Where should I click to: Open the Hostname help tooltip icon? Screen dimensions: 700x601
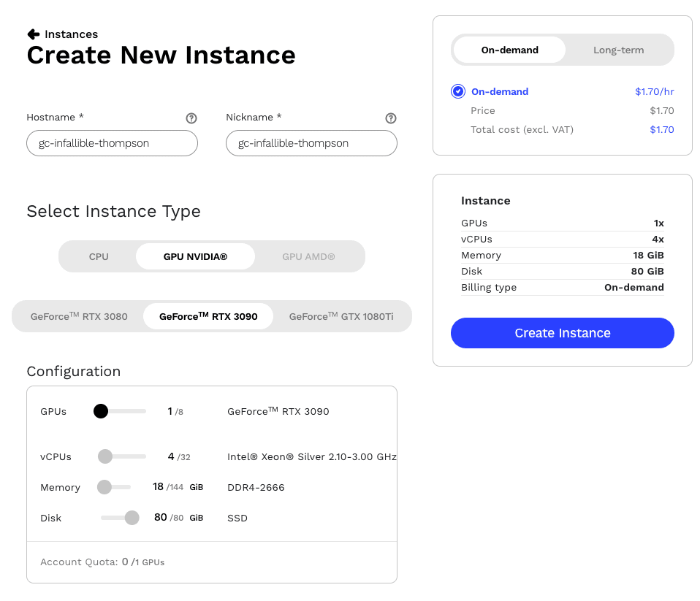[191, 118]
